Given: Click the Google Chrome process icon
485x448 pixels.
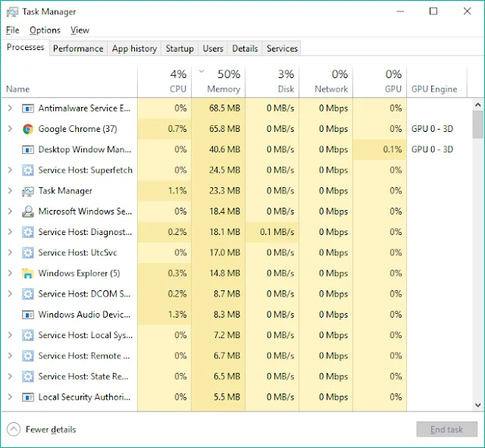Looking at the screenshot, I should [28, 129].
